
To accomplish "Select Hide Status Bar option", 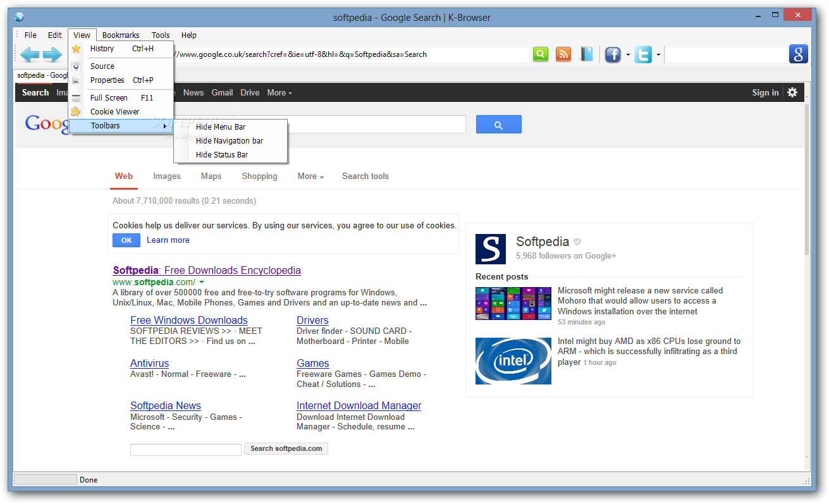I will point(231,155).
